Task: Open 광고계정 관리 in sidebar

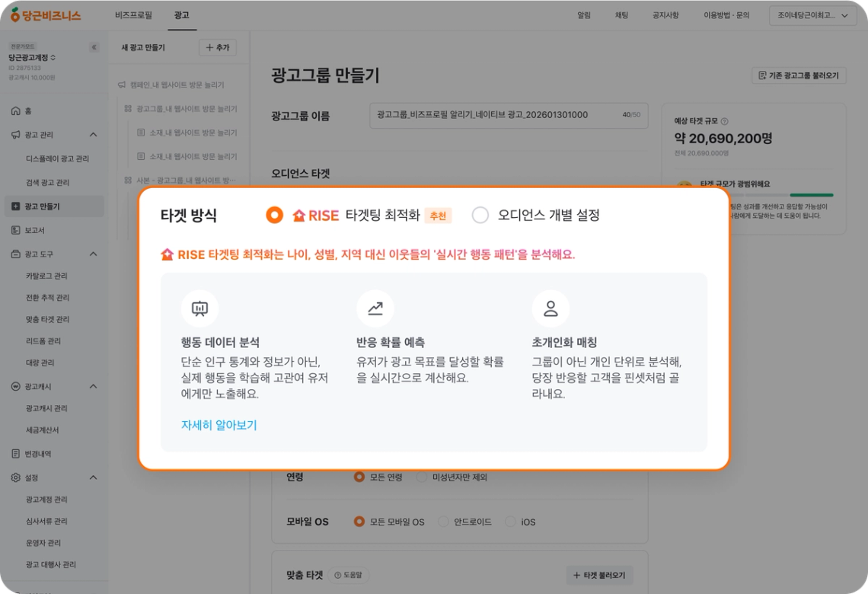Action: click(x=46, y=500)
